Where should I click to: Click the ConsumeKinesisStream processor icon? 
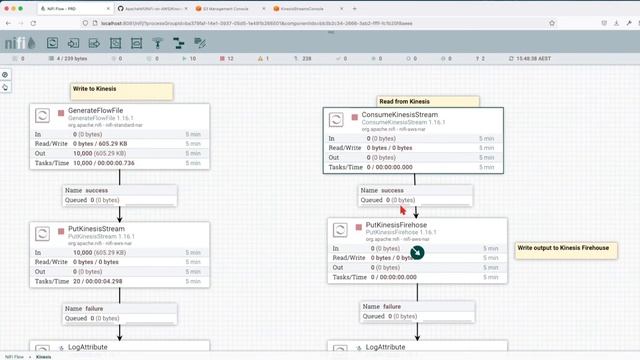coord(336,120)
